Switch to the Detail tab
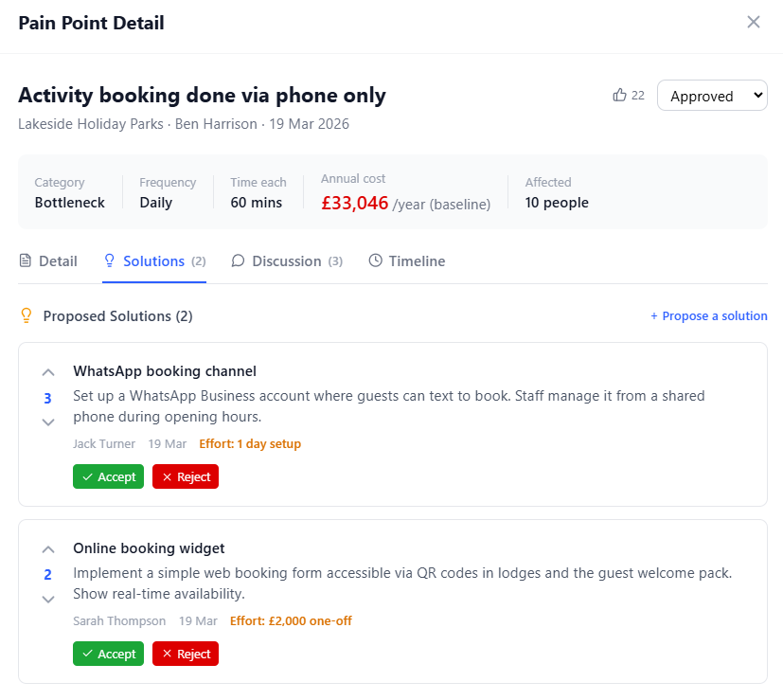The height and width of the screenshot is (700, 783). pyautogui.click(x=48, y=261)
